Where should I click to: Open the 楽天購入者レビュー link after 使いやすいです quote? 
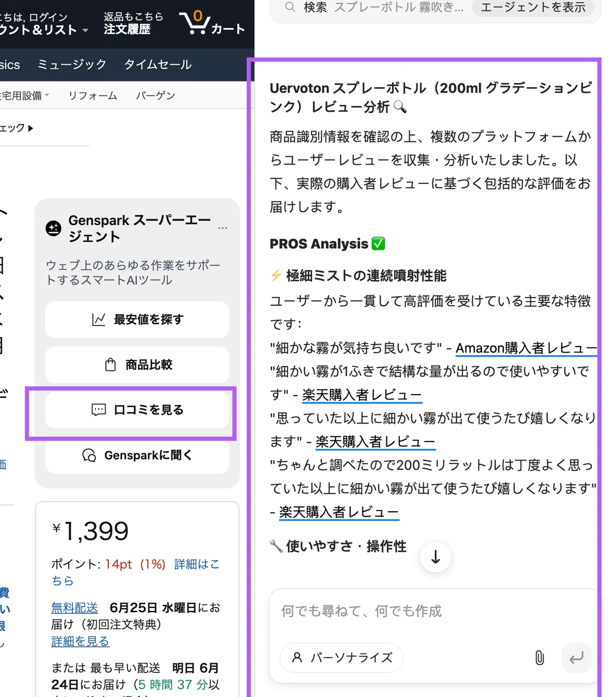point(362,395)
